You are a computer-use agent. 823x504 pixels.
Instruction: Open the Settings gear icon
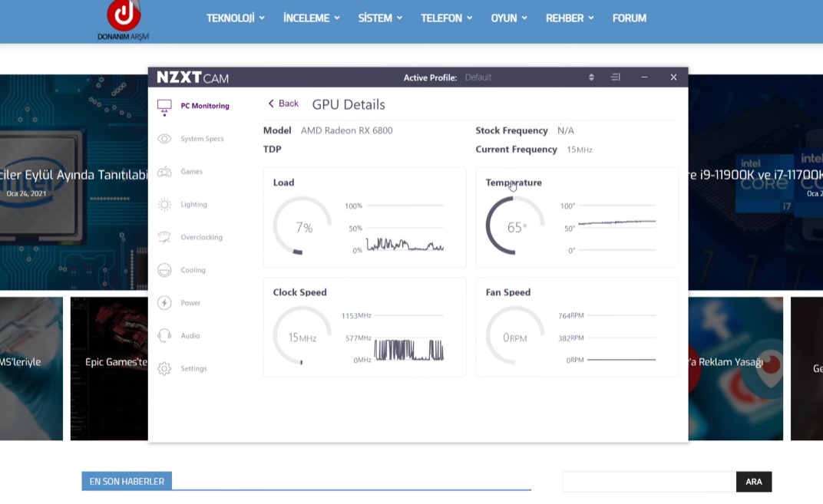(164, 369)
